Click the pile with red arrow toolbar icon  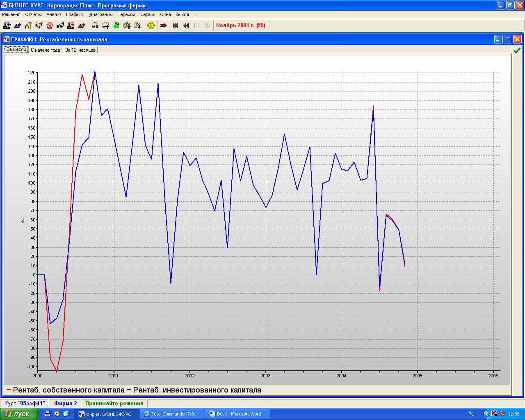pyautogui.click(x=82, y=25)
